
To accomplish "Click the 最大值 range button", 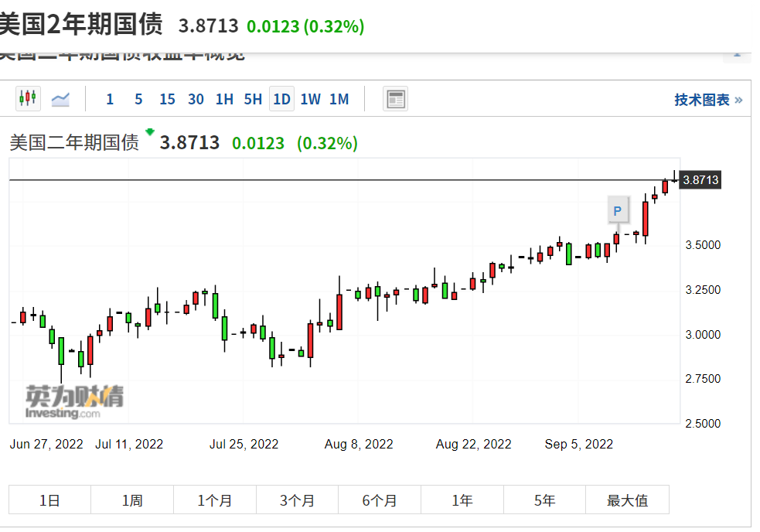I will coord(627,500).
